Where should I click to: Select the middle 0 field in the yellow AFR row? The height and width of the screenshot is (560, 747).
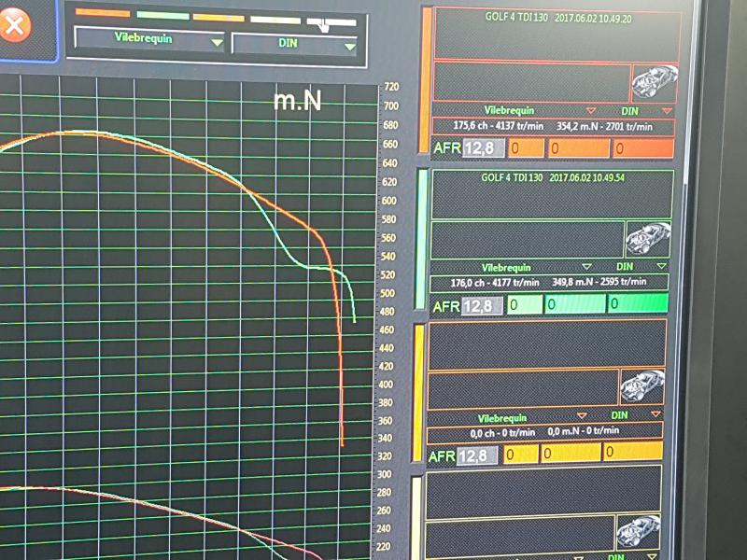571,453
